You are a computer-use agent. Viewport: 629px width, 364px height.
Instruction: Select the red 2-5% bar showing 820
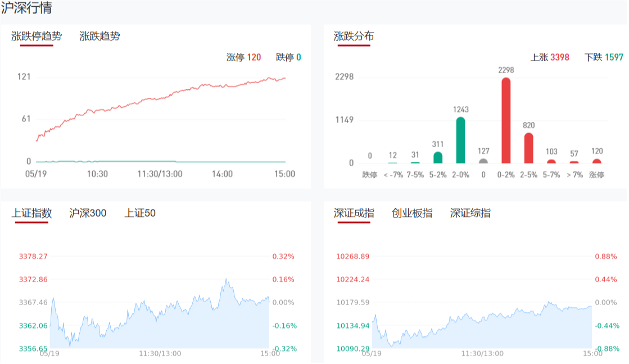528,148
